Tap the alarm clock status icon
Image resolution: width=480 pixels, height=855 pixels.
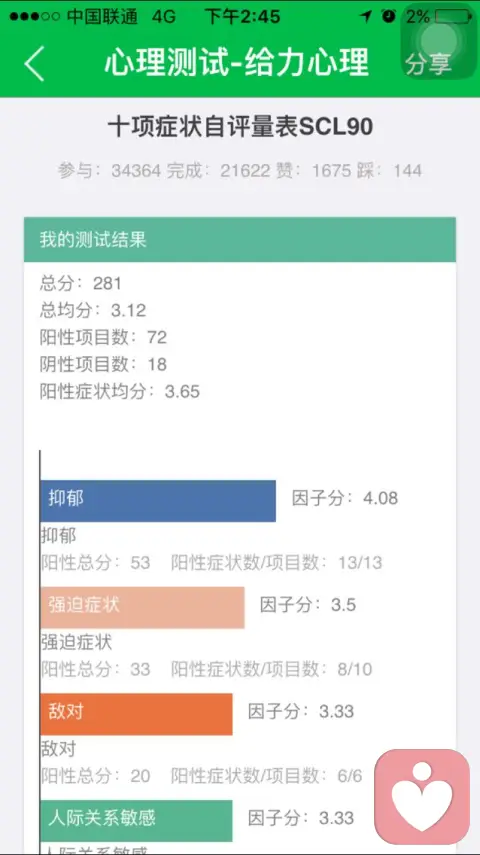[x=389, y=16]
